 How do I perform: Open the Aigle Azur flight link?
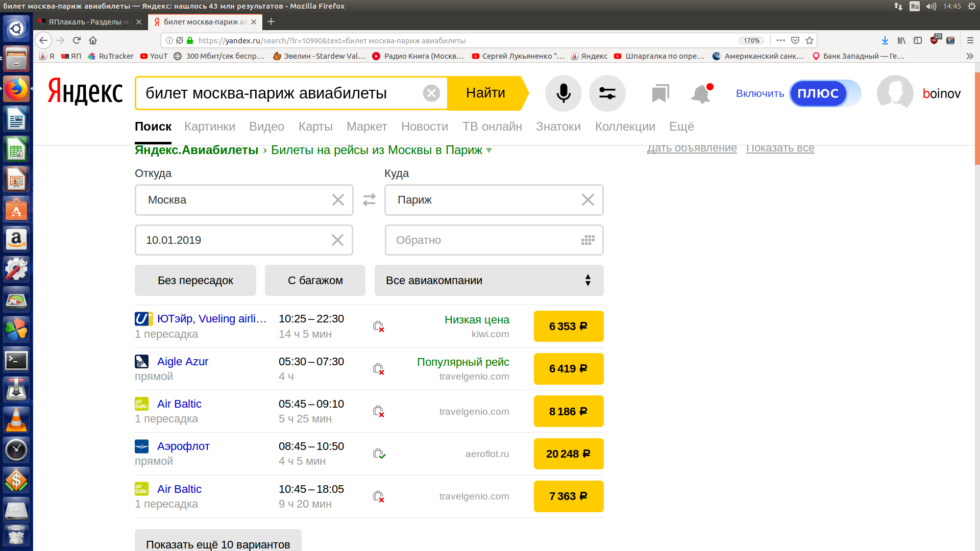[x=183, y=361]
